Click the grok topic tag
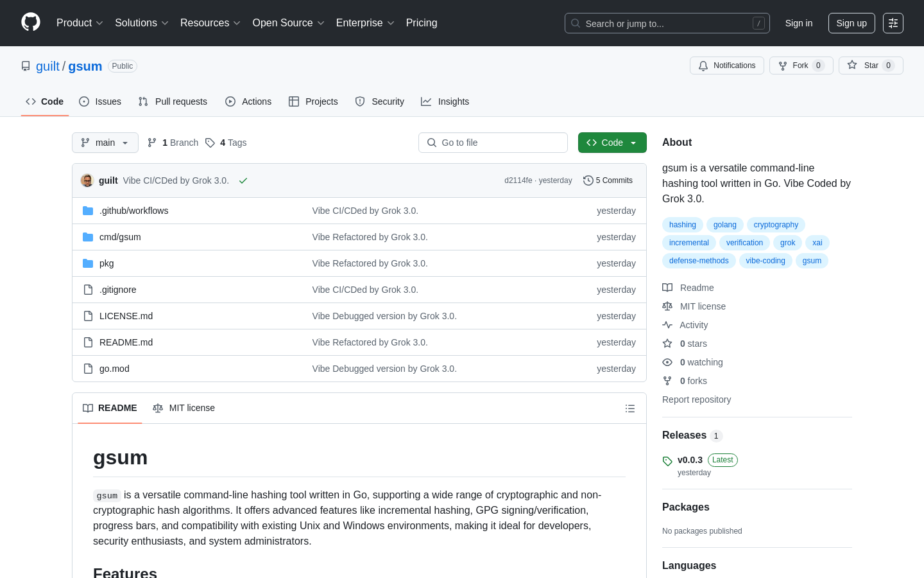 coord(788,243)
